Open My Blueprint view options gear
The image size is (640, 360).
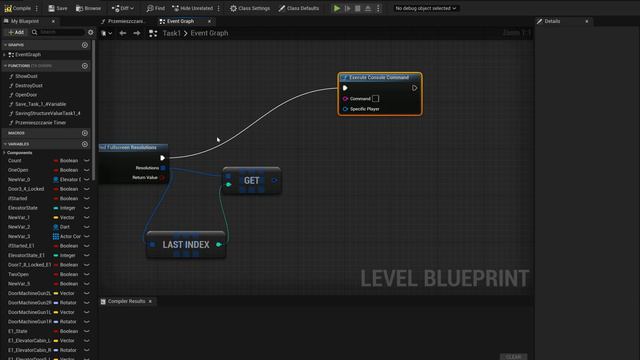(91, 32)
